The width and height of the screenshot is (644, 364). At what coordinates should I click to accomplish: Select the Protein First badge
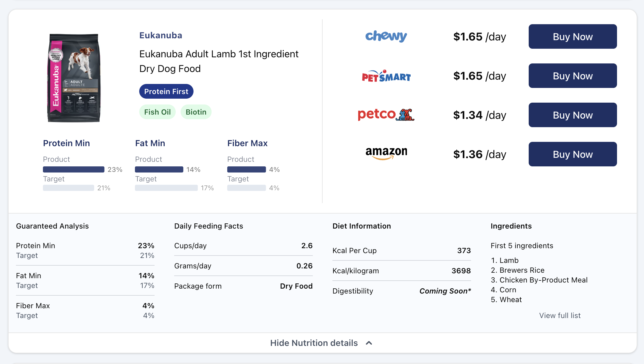click(x=166, y=91)
